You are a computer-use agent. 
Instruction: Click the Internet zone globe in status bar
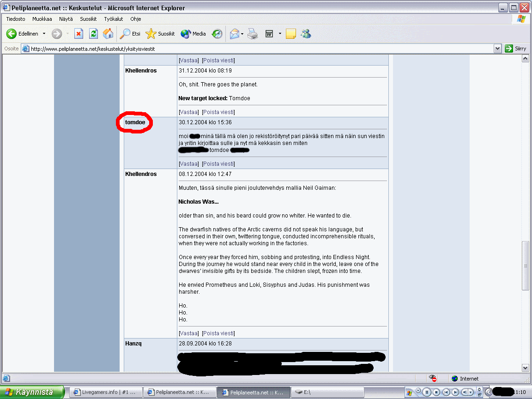[455, 378]
